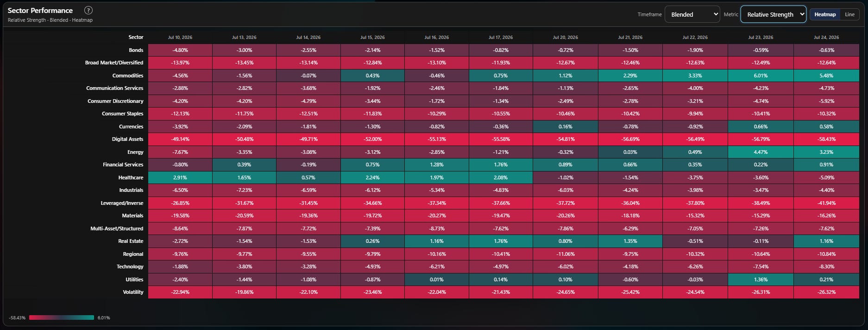Select the Jul 20, 2026 column header

pyautogui.click(x=566, y=37)
